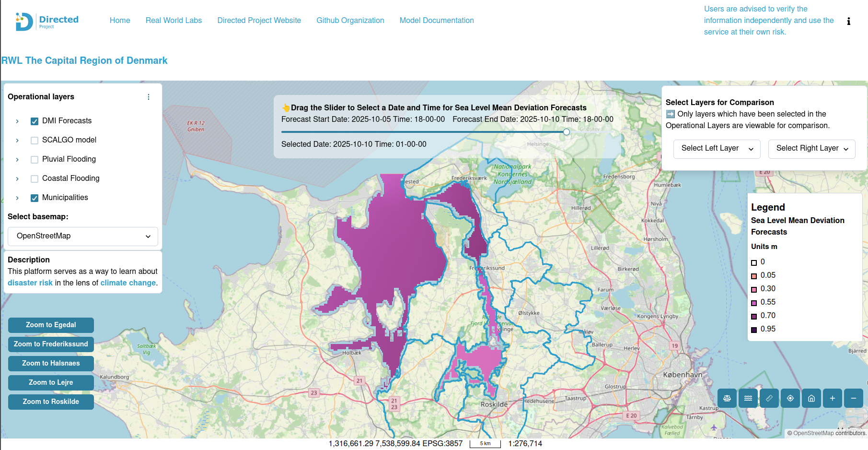Expand the SCALGO model layer group
This screenshot has width=868, height=450.
17,141
